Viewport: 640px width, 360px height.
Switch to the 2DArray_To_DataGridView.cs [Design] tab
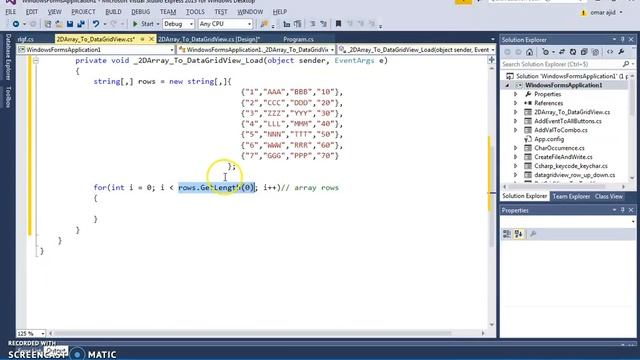pos(209,39)
